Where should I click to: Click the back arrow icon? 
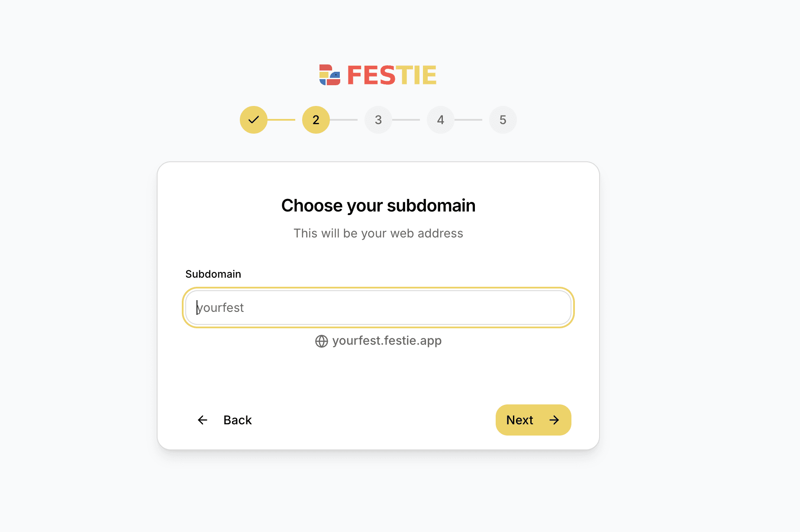tap(202, 420)
